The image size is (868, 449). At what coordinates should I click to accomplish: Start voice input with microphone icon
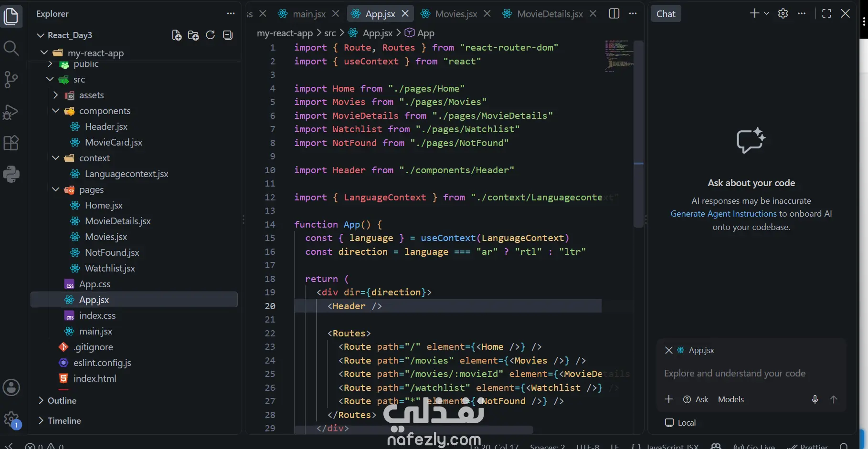pyautogui.click(x=815, y=399)
